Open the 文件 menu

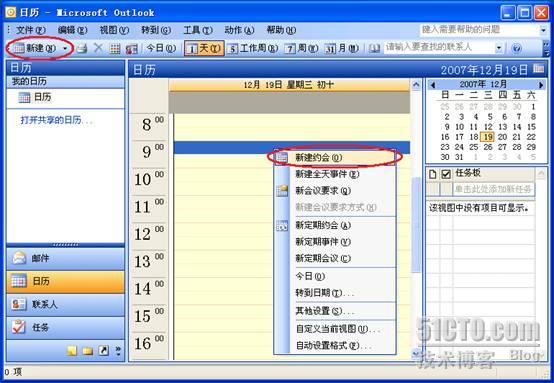click(x=30, y=30)
